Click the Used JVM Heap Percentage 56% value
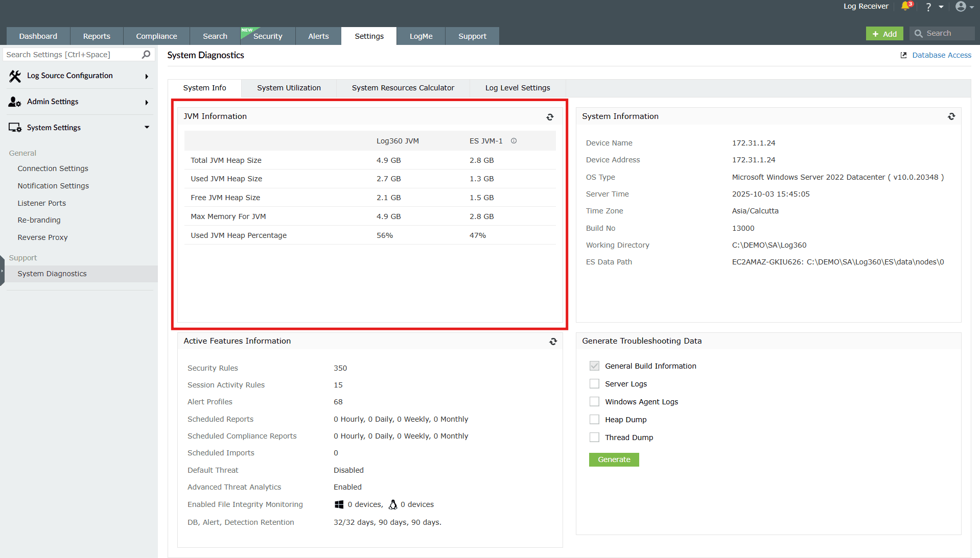The image size is (980, 558). pyautogui.click(x=385, y=235)
